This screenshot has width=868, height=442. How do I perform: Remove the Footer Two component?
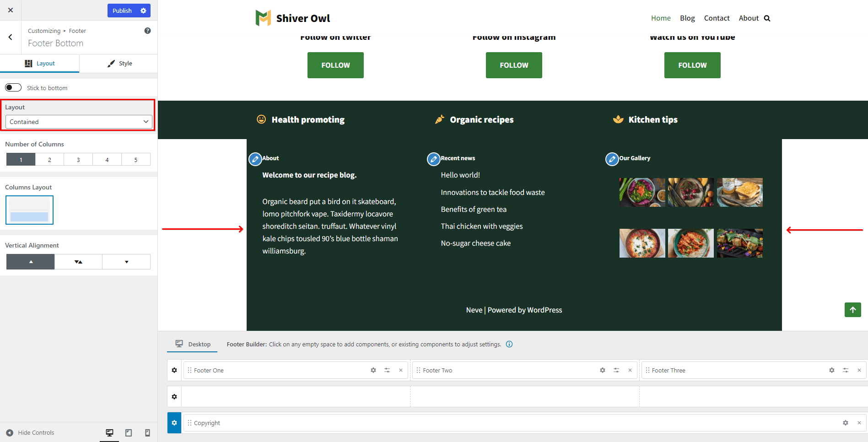click(630, 370)
